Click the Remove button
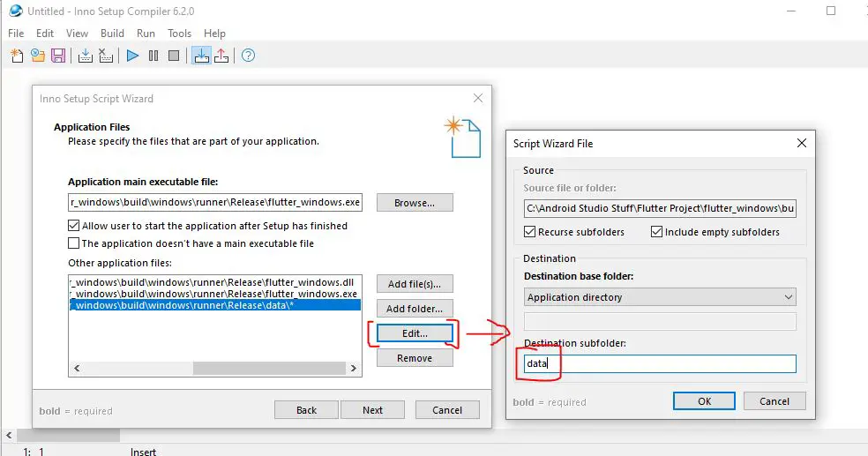Screen dimensions: 868x456 [x=415, y=358]
